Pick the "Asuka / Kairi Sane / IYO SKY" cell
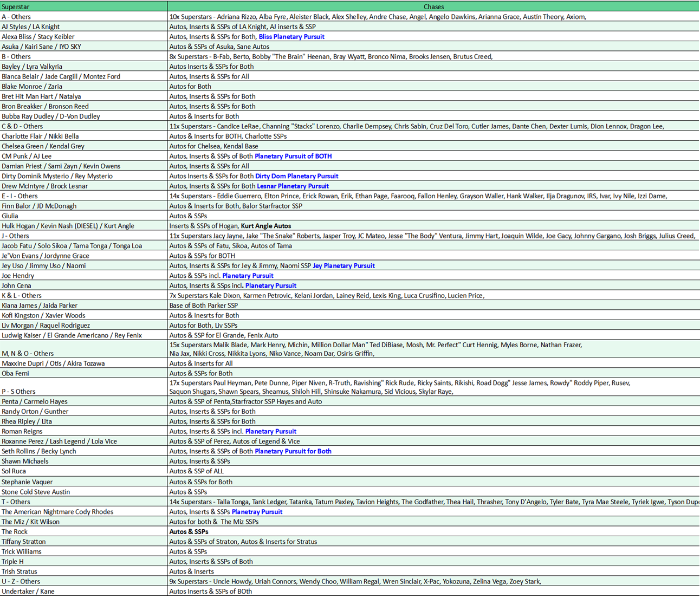The height and width of the screenshot is (598, 700). pyautogui.click(x=83, y=47)
